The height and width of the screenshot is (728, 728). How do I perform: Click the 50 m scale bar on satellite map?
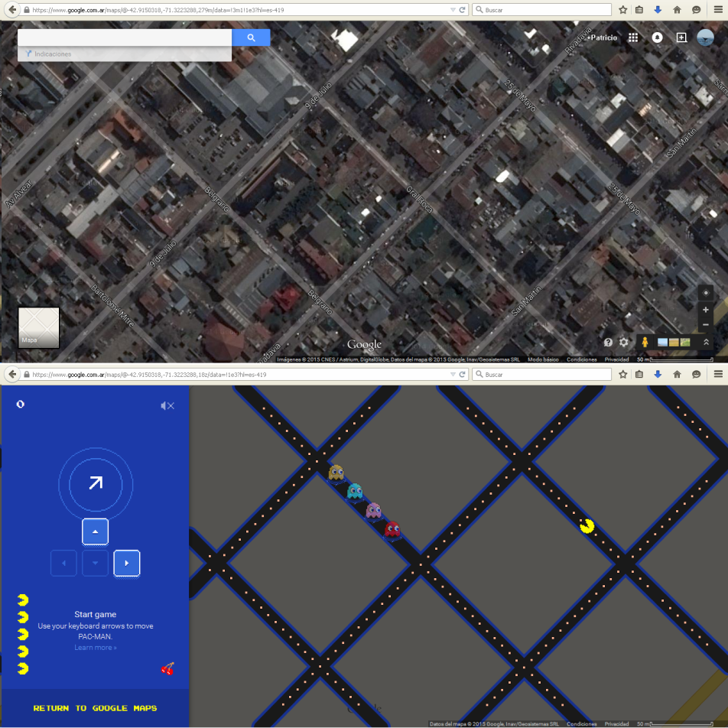pos(674,359)
